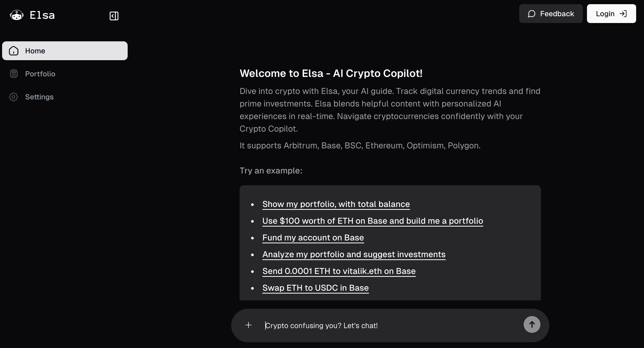Click the Settings gear icon

point(14,97)
